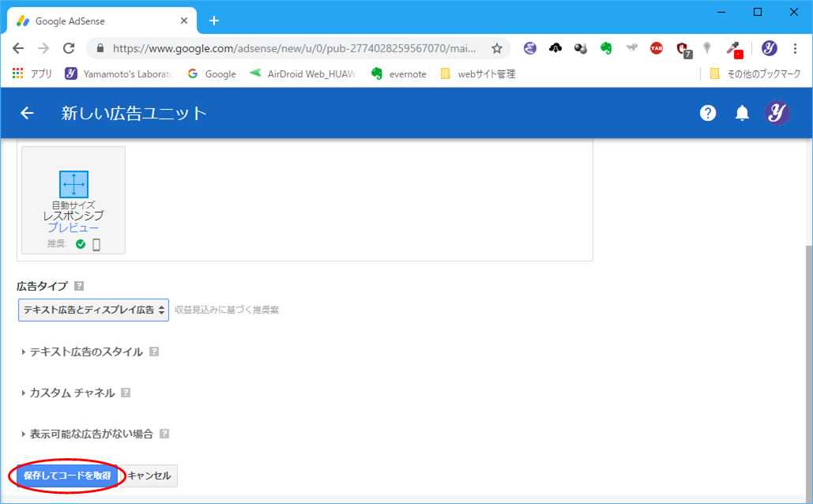The width and height of the screenshot is (813, 504).
Task: Expand 表示可能な広告がない場合 section
Action: tap(87, 434)
